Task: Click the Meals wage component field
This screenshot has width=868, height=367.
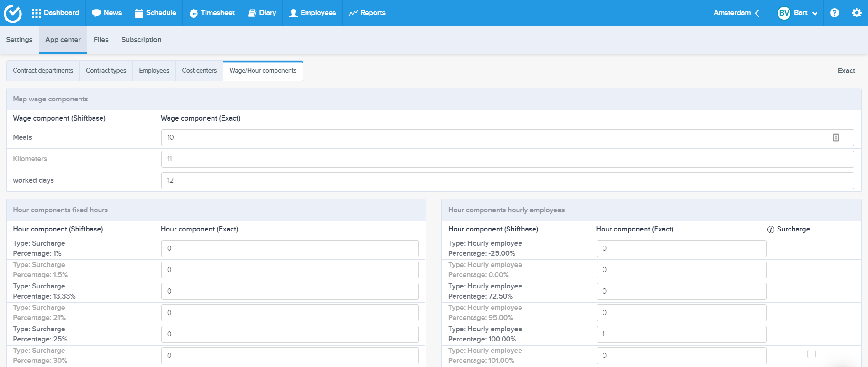Action: pyautogui.click(x=508, y=137)
